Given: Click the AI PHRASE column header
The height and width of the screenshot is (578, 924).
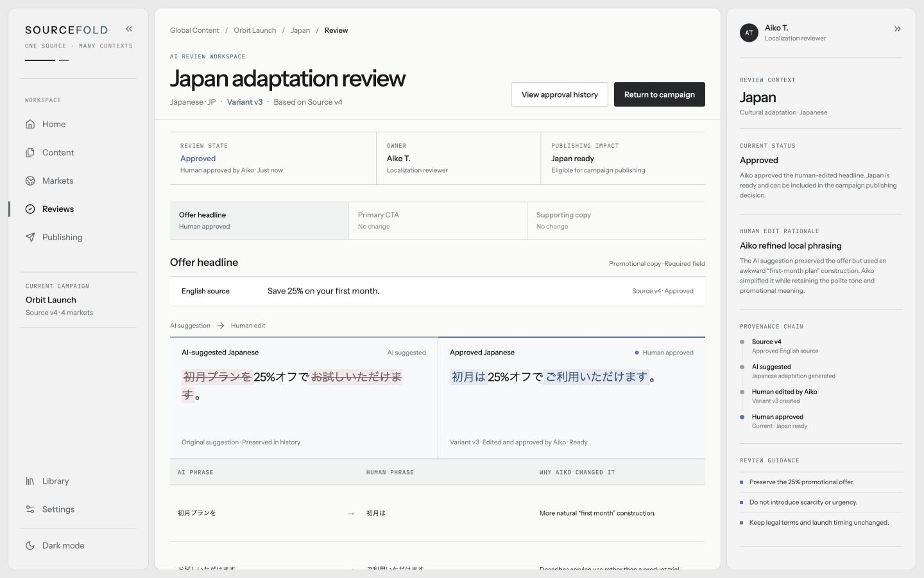Looking at the screenshot, I should [x=195, y=472].
